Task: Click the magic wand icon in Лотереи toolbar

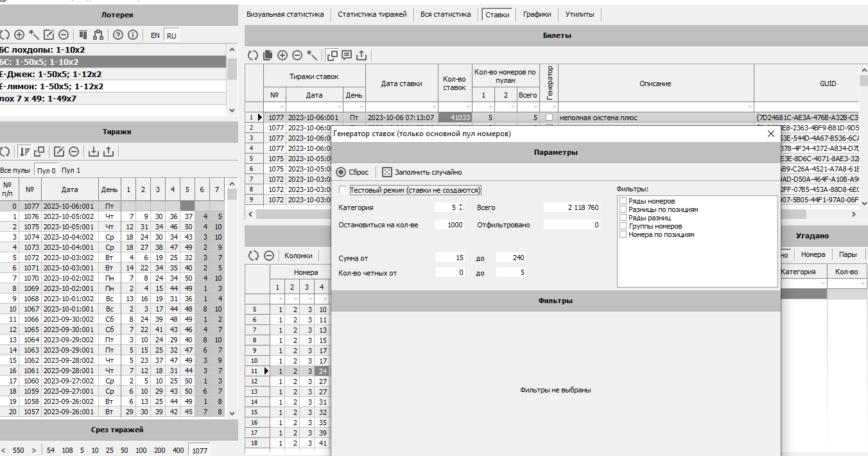Action: coord(34,35)
